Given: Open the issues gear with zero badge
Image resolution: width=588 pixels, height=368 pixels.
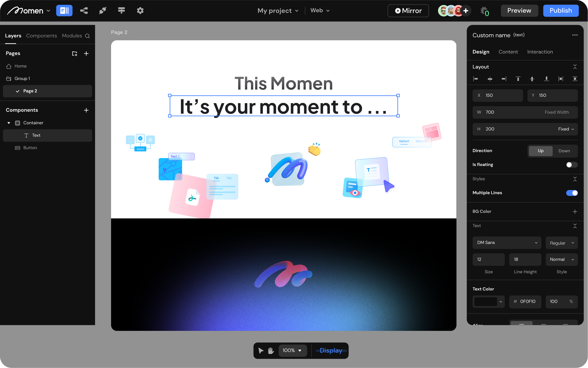Looking at the screenshot, I should tap(484, 11).
